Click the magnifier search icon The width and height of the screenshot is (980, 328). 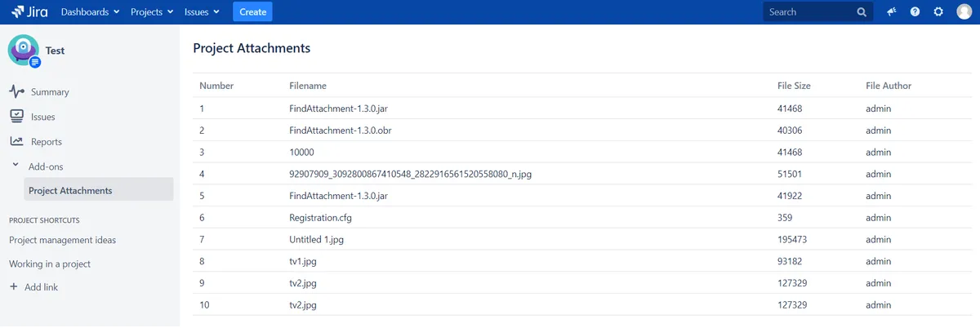click(861, 12)
